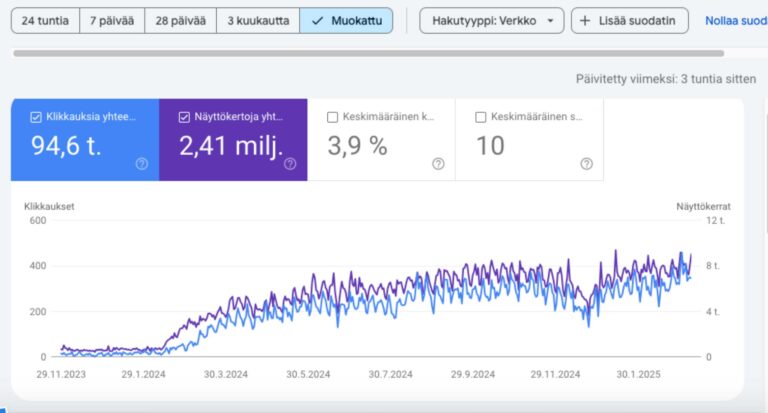Click the Lisää suodatin button
Viewport: 768px width, 413px height.
point(629,21)
